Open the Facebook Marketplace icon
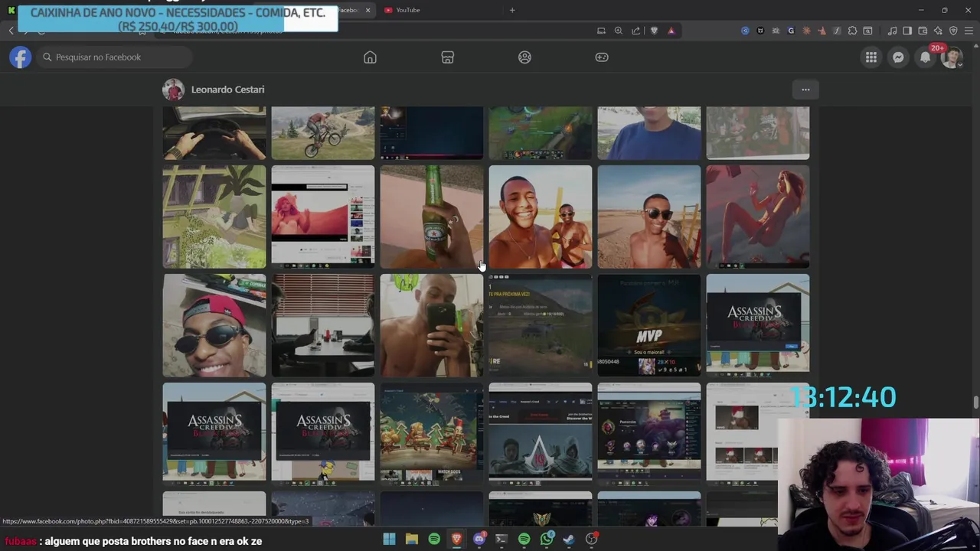The width and height of the screenshot is (980, 551). pyautogui.click(x=448, y=57)
